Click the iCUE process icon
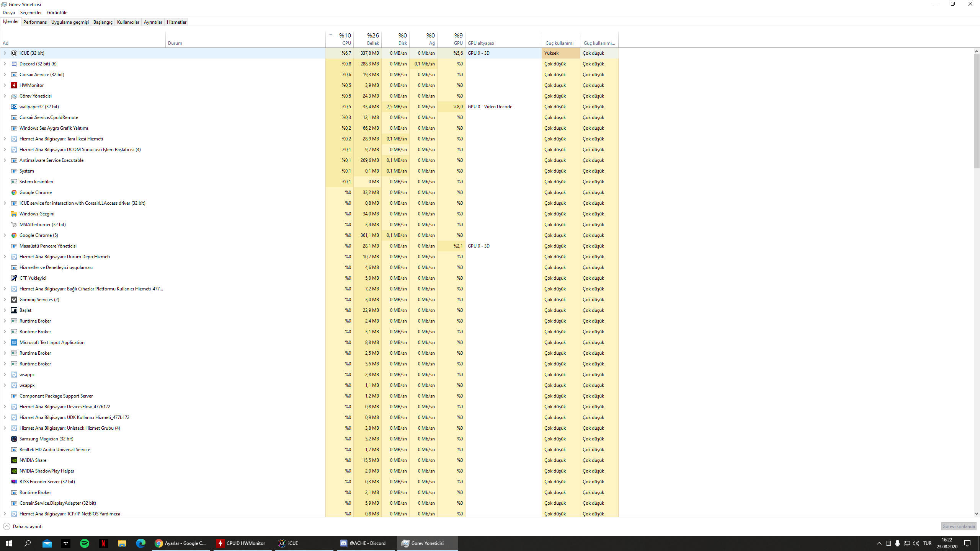This screenshot has width=980, height=551. (x=14, y=53)
